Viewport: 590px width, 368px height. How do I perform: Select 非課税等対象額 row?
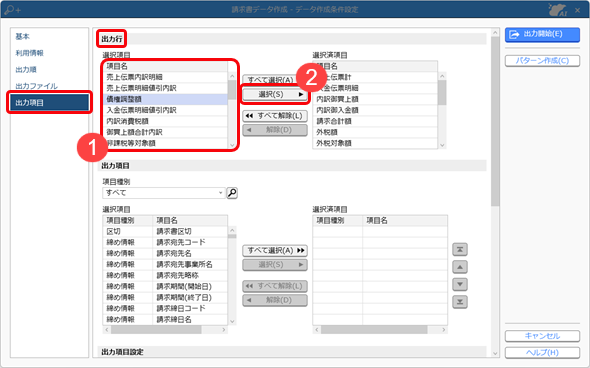(x=165, y=143)
